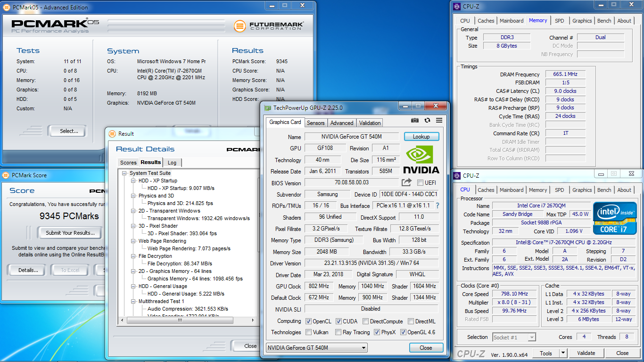Click the Bus Interface question mark
Image resolution: width=644 pixels, height=362 pixels.
438,206
